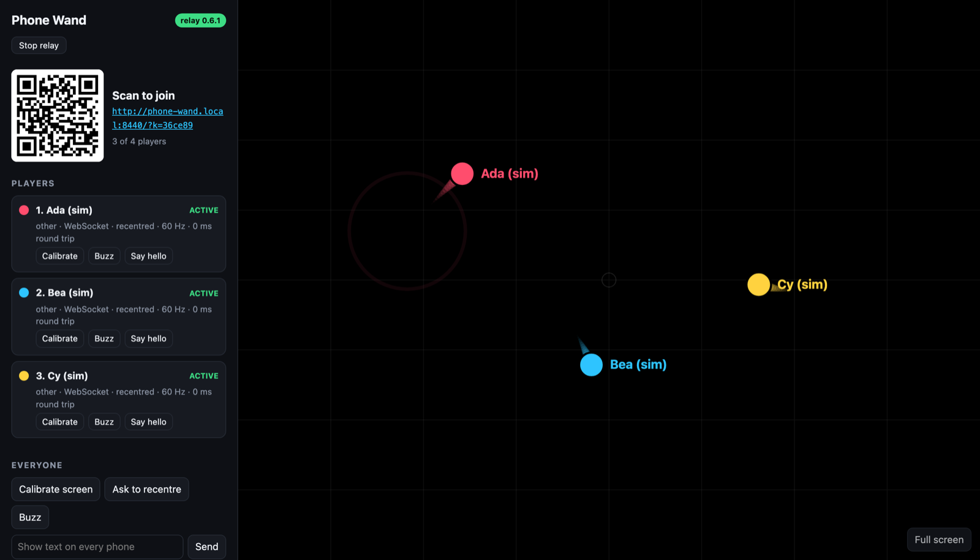Image resolution: width=980 pixels, height=560 pixels.
Task: Switch the canvas to Full screen
Action: (939, 540)
